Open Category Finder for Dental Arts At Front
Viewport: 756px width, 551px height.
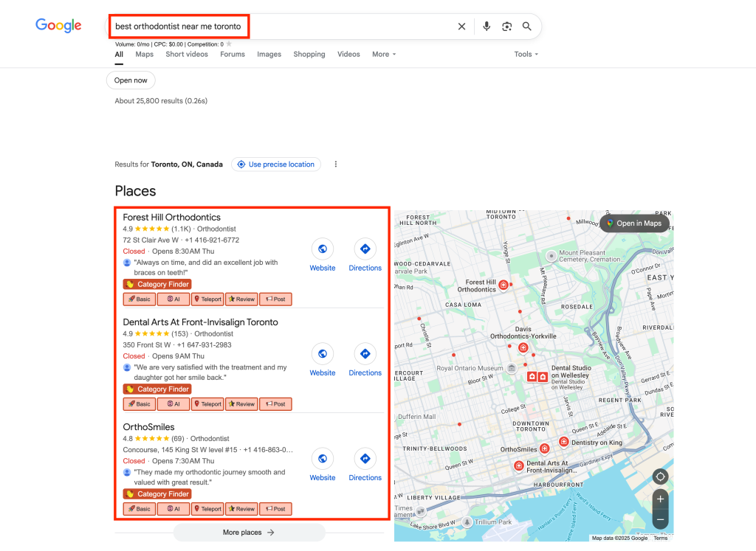[x=157, y=389]
